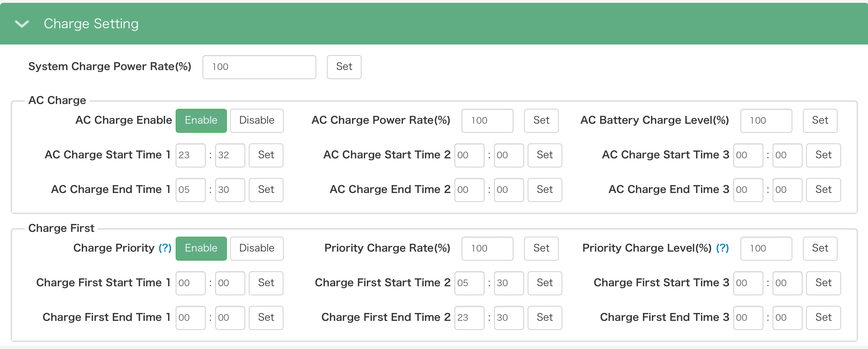Click Charge First End Time 2 hour field
Screen dimensions: 868x349
pyautogui.click(x=469, y=318)
